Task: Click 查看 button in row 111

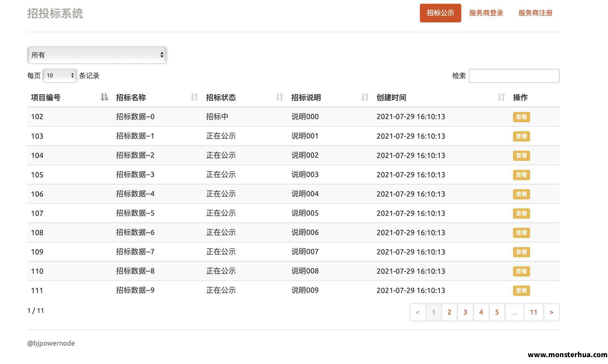Action: click(x=521, y=291)
